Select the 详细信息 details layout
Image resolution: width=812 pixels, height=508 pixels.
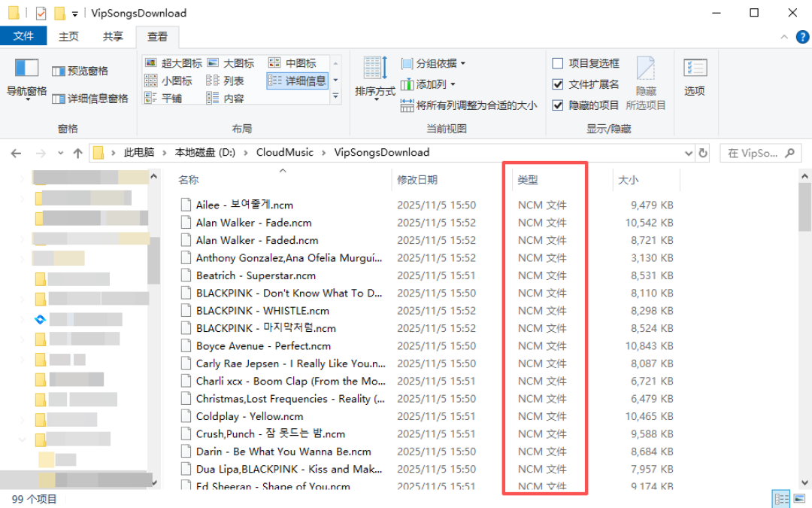point(297,81)
